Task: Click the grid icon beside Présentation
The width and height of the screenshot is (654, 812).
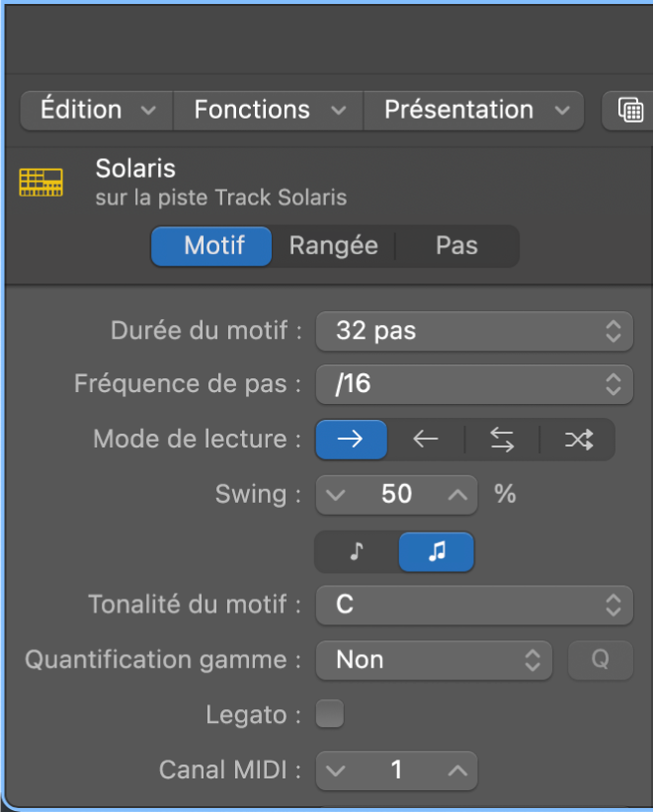Action: (x=629, y=110)
